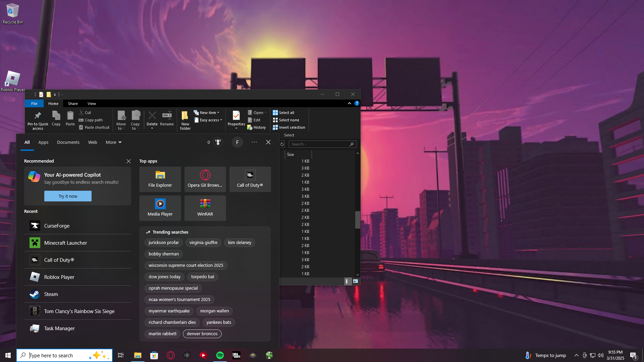The height and width of the screenshot is (362, 644).
Task: Expand the More filter dropdown
Action: (114, 142)
